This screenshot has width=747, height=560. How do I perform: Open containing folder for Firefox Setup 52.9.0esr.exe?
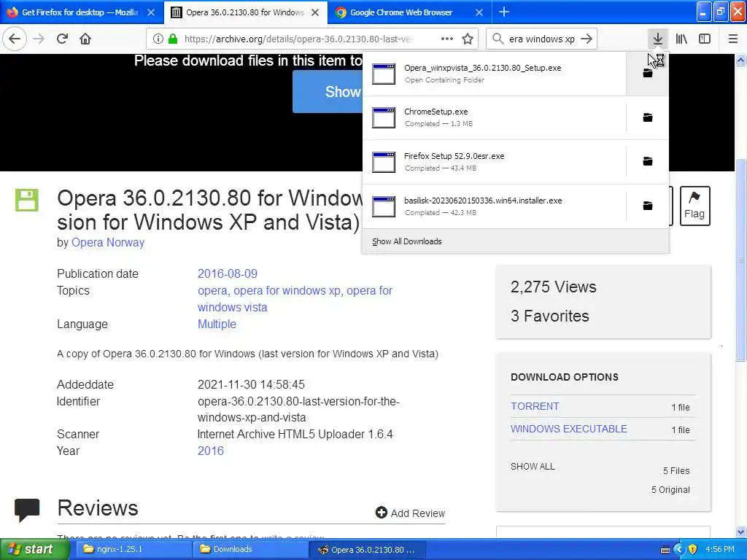(648, 162)
